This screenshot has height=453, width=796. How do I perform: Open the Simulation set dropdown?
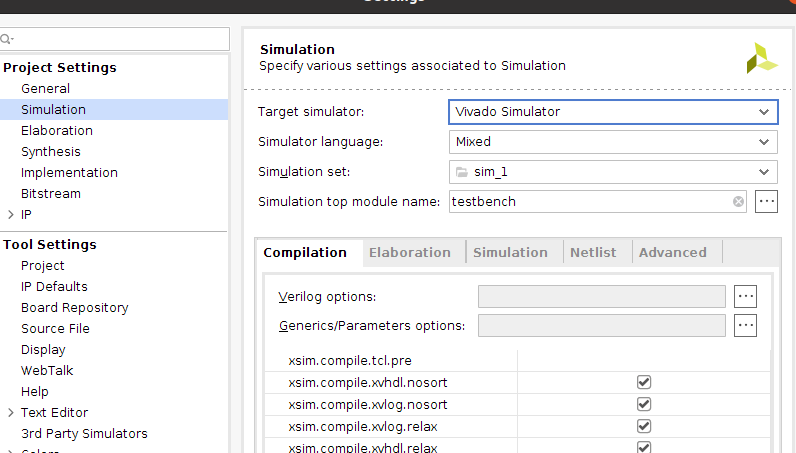(613, 172)
